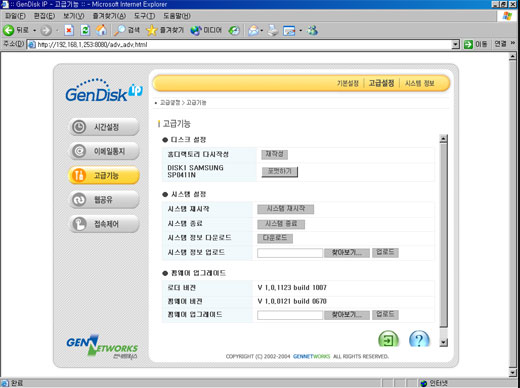Click the 인터넷 Internet zone in status bar

pos(434,383)
